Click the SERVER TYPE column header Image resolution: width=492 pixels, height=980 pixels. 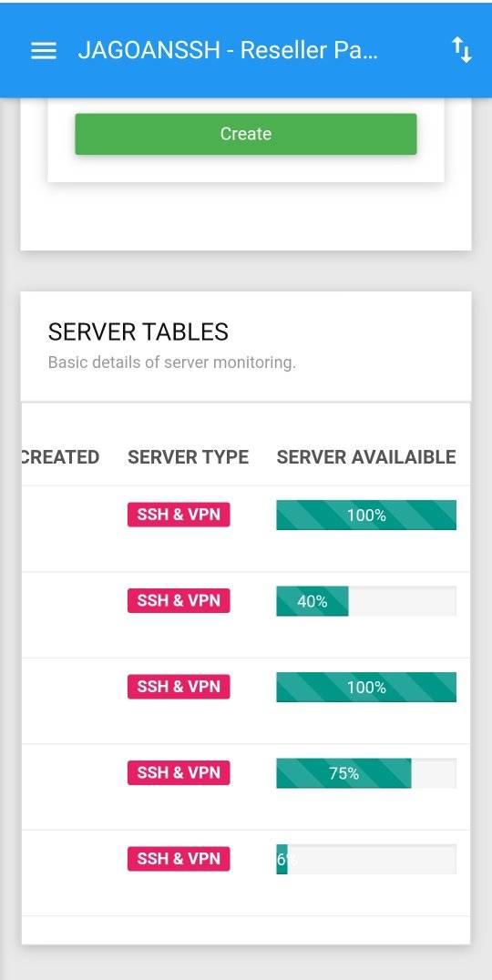tap(189, 457)
